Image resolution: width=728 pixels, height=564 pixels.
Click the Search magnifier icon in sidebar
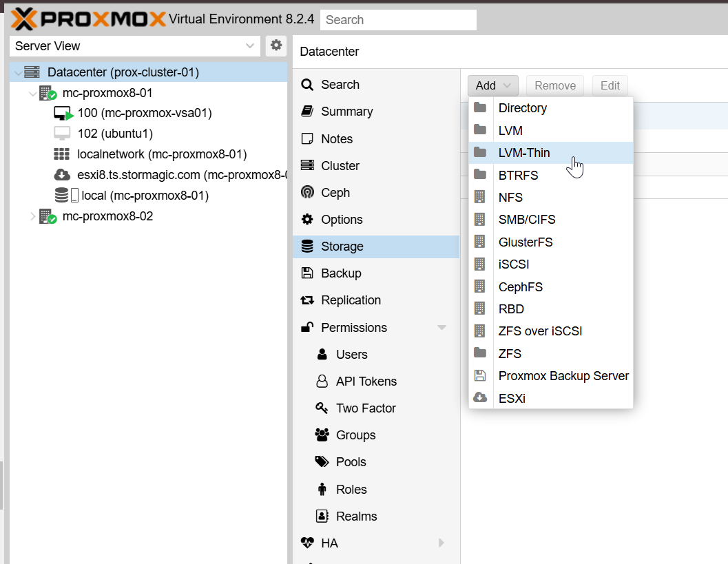(307, 85)
